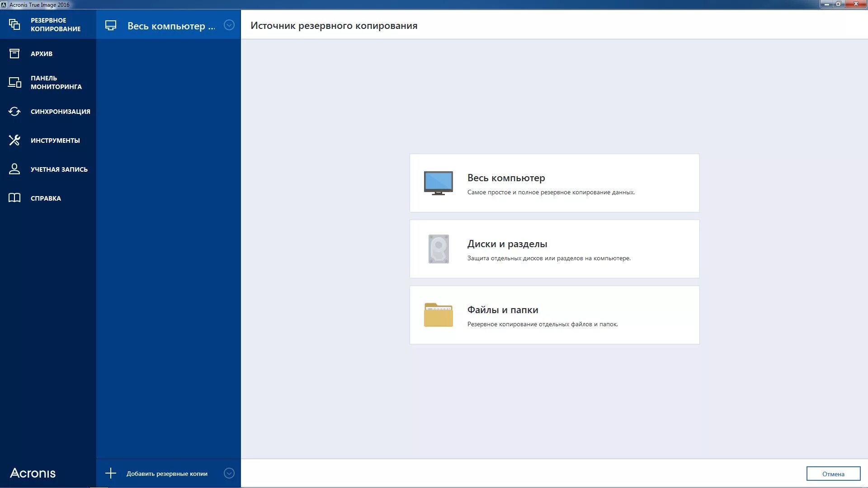
Task: Choose Диски и разделы backup option
Action: coord(554,249)
